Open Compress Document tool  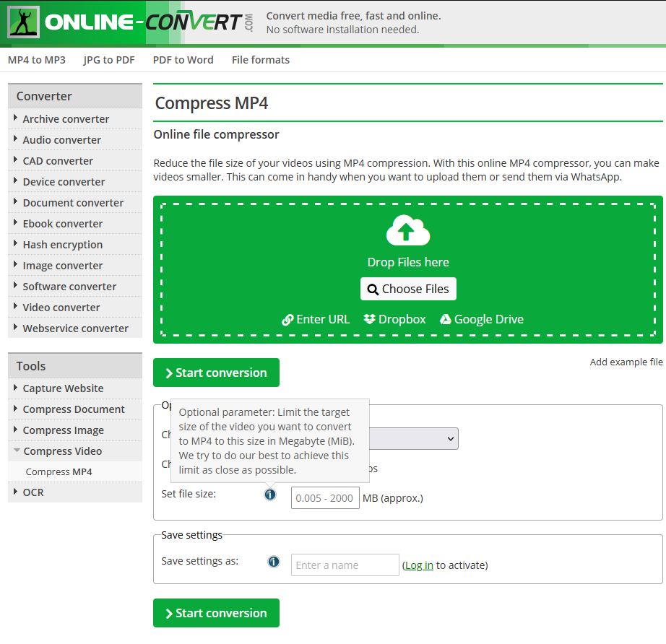tap(74, 409)
